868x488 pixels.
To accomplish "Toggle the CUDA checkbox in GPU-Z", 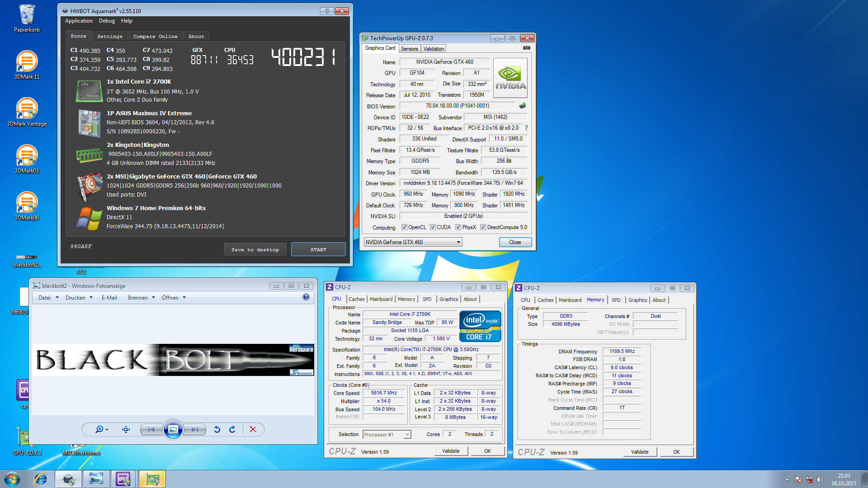I will click(x=433, y=227).
